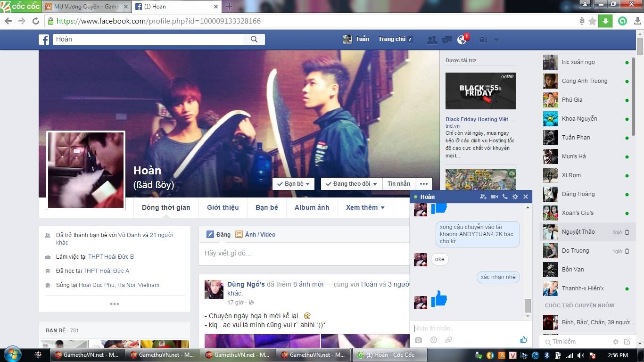Close the Hoàn chat window
This screenshot has width=644, height=362.
526,197
